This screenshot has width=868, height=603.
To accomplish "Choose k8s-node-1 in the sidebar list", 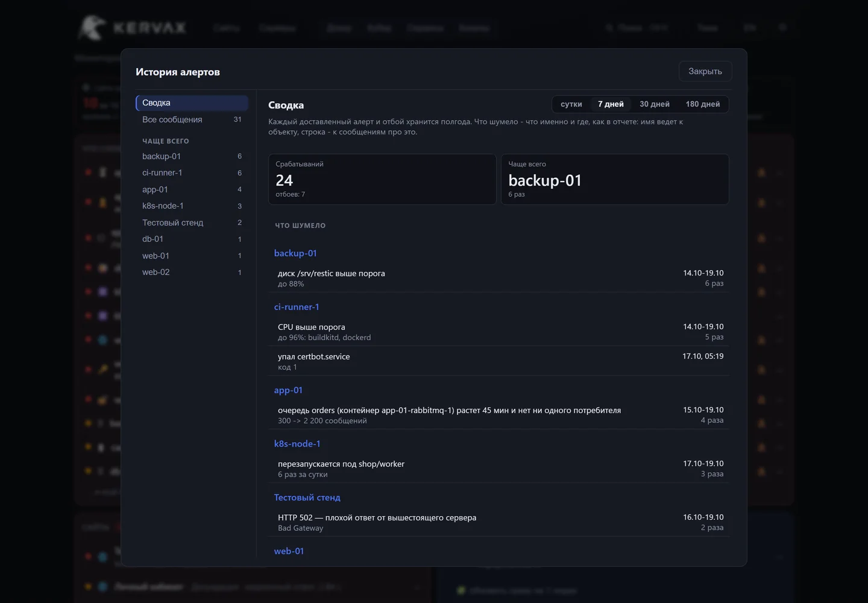I will tap(192, 206).
